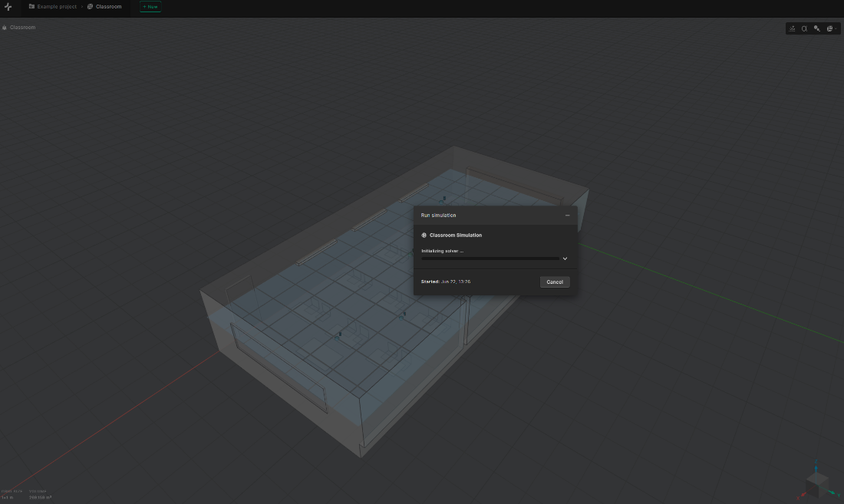Click the volume value in the status corner

pyautogui.click(x=41, y=498)
